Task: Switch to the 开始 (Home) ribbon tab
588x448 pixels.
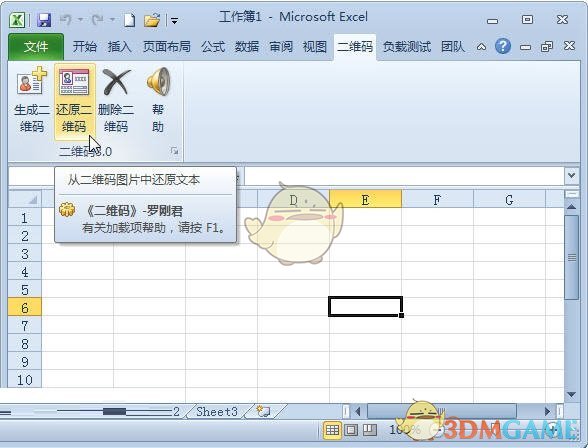Action: tap(85, 47)
